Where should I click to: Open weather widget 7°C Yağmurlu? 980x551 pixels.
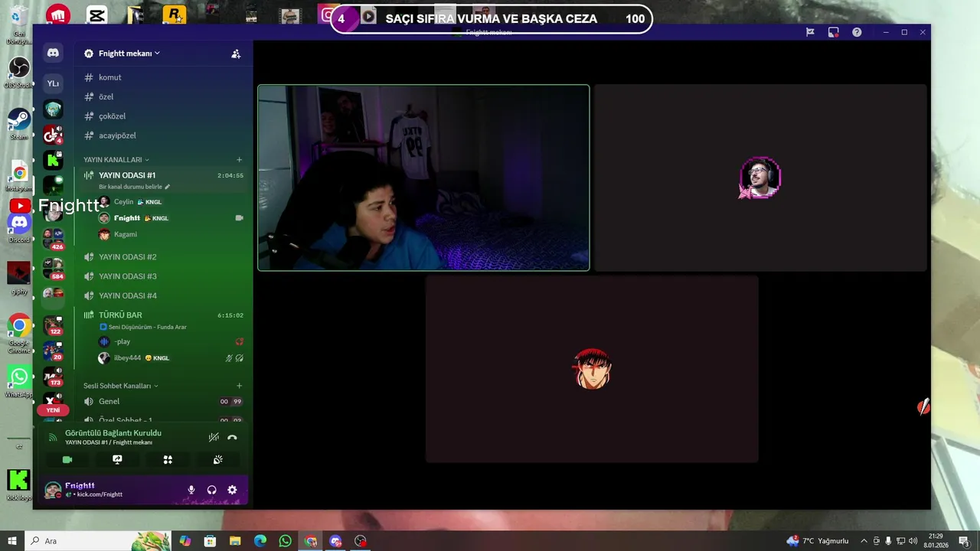[x=818, y=541]
